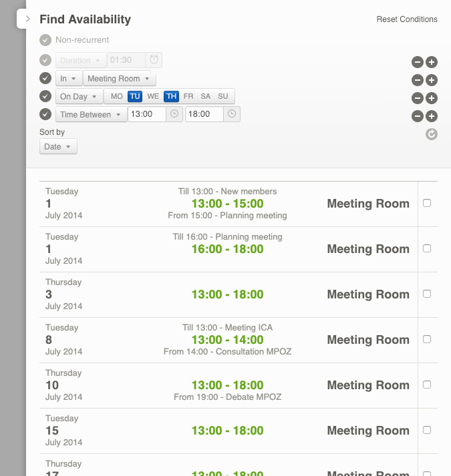This screenshot has width=451, height=476.
Task: Click the Reset Conditions link
Action: click(407, 19)
